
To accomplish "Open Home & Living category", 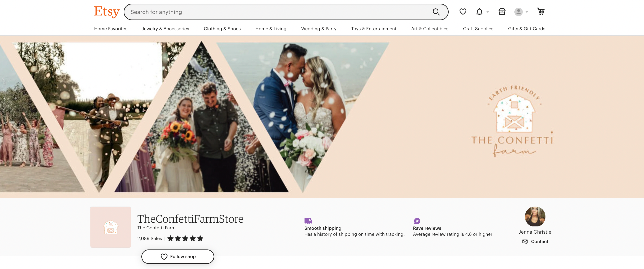I will point(271,29).
